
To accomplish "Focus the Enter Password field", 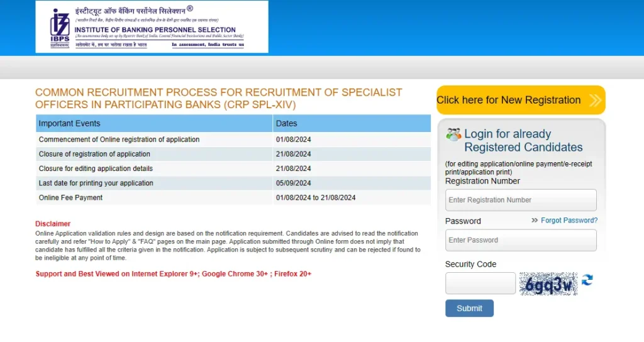I will click(521, 240).
